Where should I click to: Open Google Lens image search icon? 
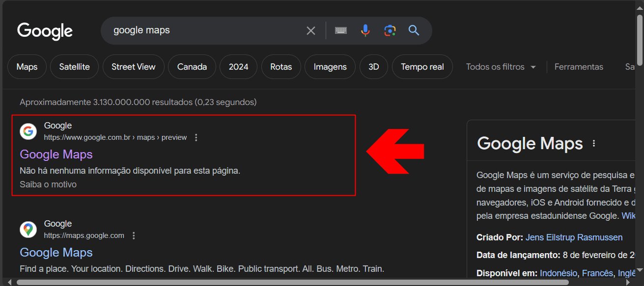coord(390,30)
